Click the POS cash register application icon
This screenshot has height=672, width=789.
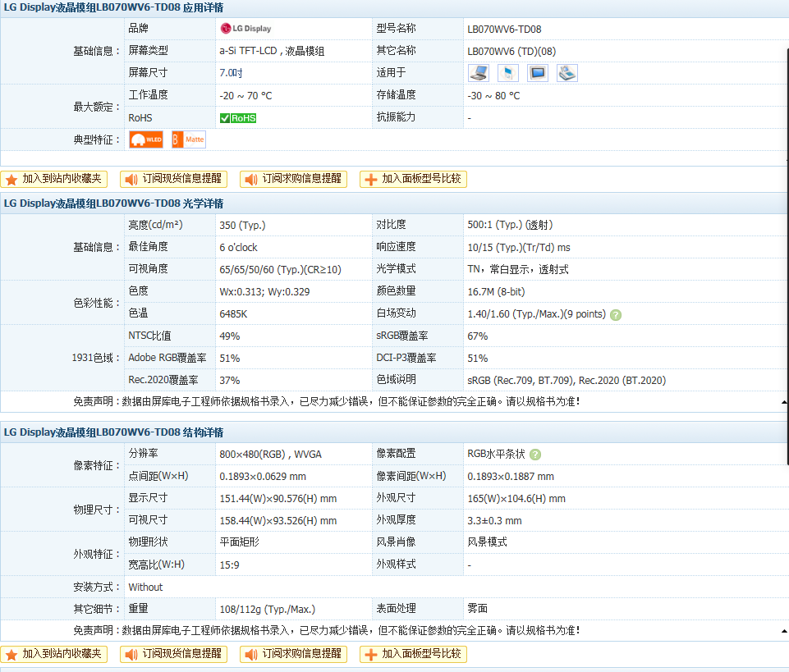(x=567, y=73)
